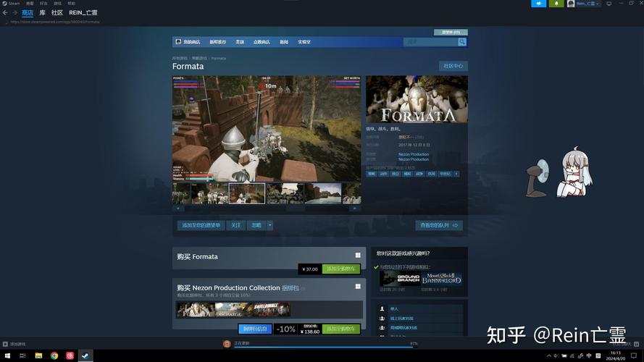Click Friends & Chat icon at bottom right
This screenshot has width=644, height=362.
point(636,344)
